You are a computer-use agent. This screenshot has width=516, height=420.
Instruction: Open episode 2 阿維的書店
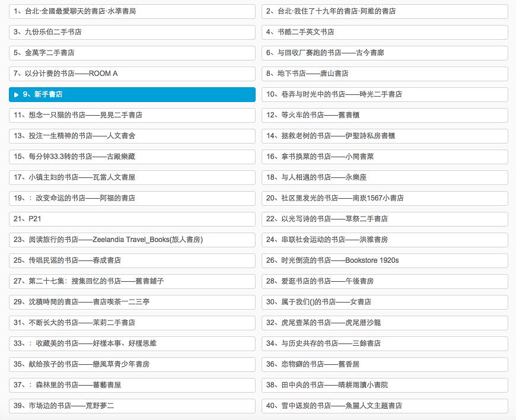[x=385, y=11]
